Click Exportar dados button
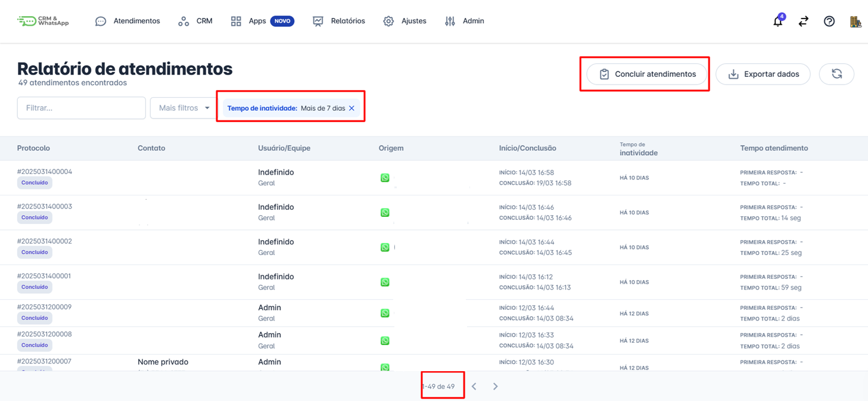868x401 pixels. pyautogui.click(x=763, y=74)
